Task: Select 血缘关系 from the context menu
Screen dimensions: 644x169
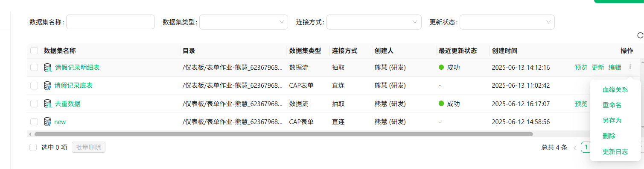Action: click(615, 90)
